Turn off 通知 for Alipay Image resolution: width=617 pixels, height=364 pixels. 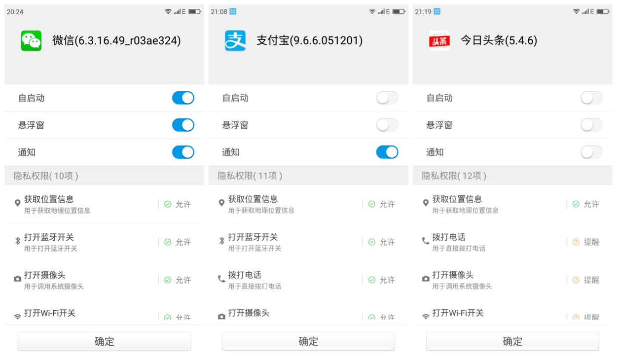387,152
